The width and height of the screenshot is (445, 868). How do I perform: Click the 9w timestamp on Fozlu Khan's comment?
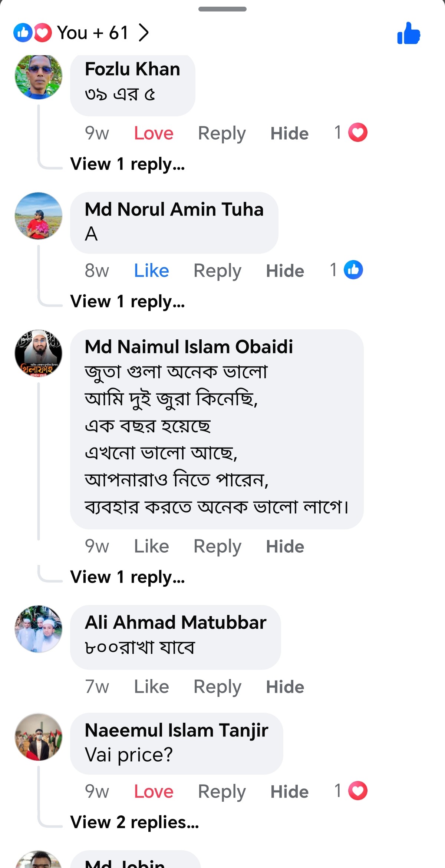click(x=96, y=133)
